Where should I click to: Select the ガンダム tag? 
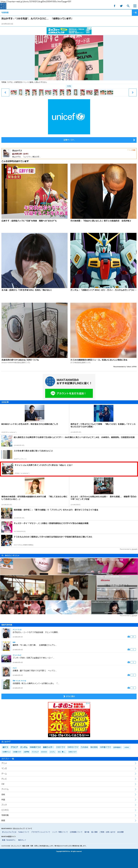[24, 747]
